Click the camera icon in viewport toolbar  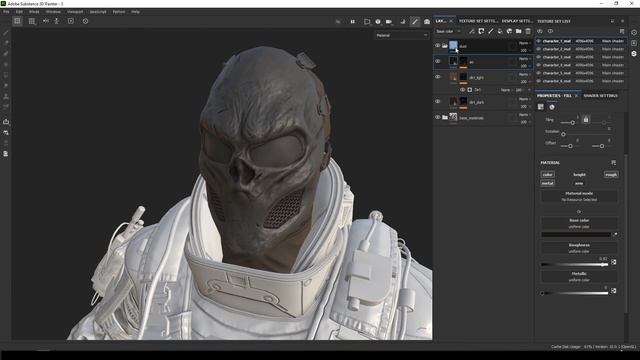(x=389, y=22)
